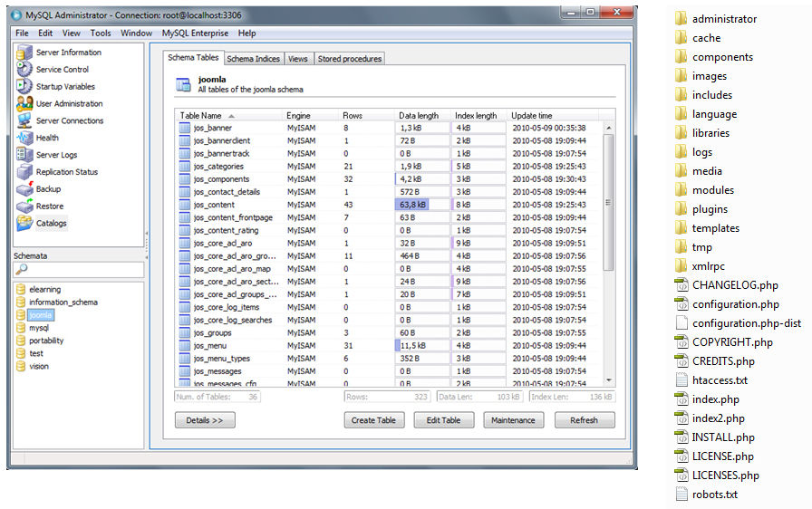Open Server Logs icon
The image size is (812, 509).
tap(24, 155)
